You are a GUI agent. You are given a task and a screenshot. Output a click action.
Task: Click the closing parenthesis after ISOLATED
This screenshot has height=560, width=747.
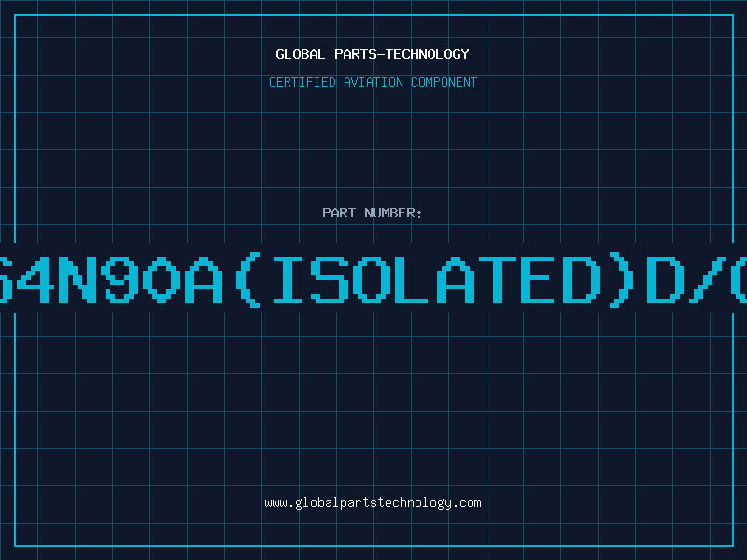(x=622, y=280)
